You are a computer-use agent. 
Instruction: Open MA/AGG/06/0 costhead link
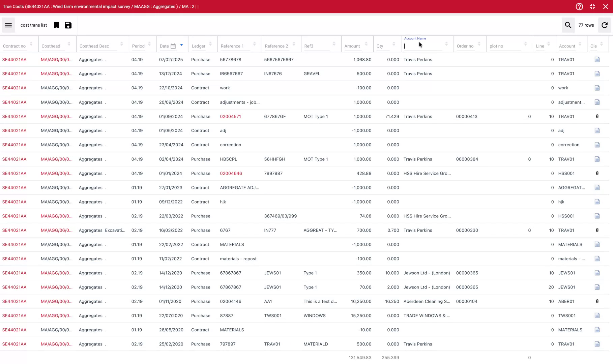pyautogui.click(x=56, y=231)
